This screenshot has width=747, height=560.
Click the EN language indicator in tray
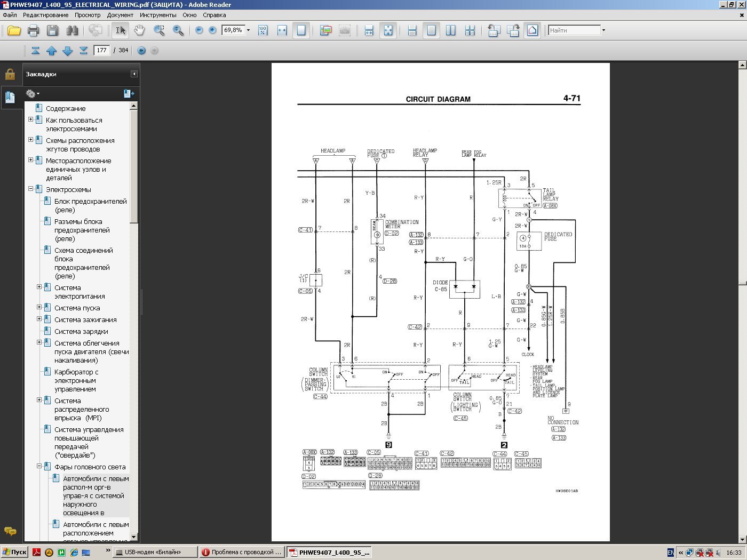click(x=671, y=553)
